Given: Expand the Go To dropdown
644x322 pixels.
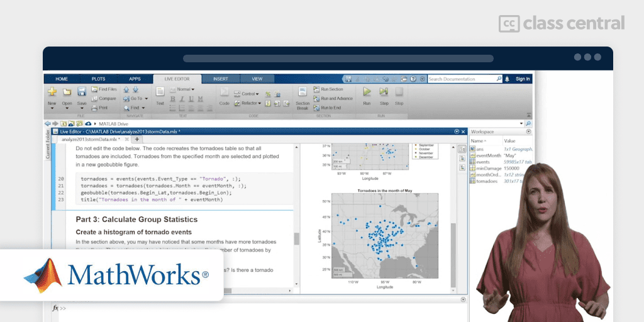Looking at the screenshot, I should point(138,99).
